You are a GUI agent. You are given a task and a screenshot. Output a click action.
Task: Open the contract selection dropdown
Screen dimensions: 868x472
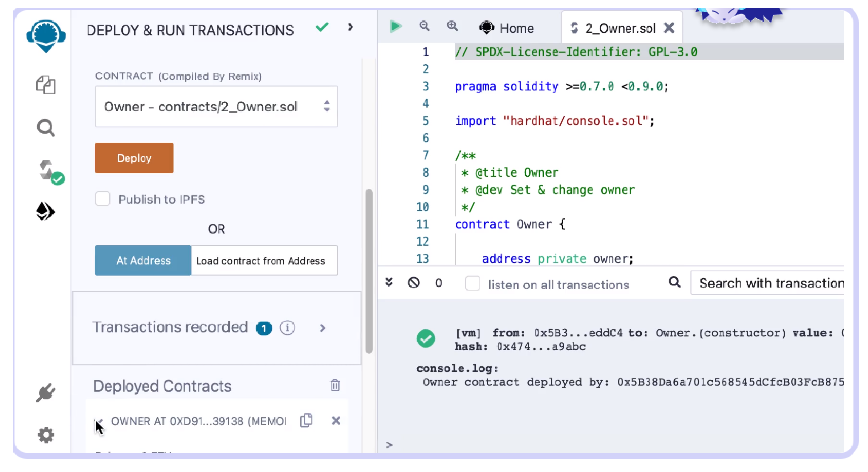tap(216, 106)
